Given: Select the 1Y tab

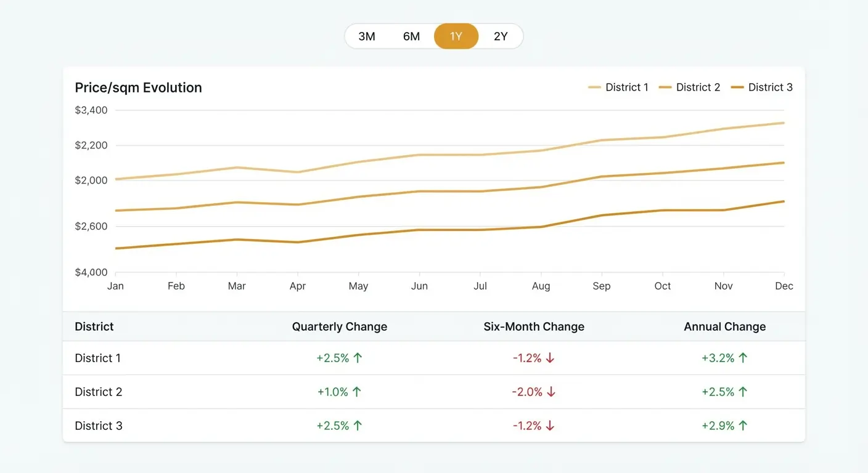Looking at the screenshot, I should click(x=456, y=36).
